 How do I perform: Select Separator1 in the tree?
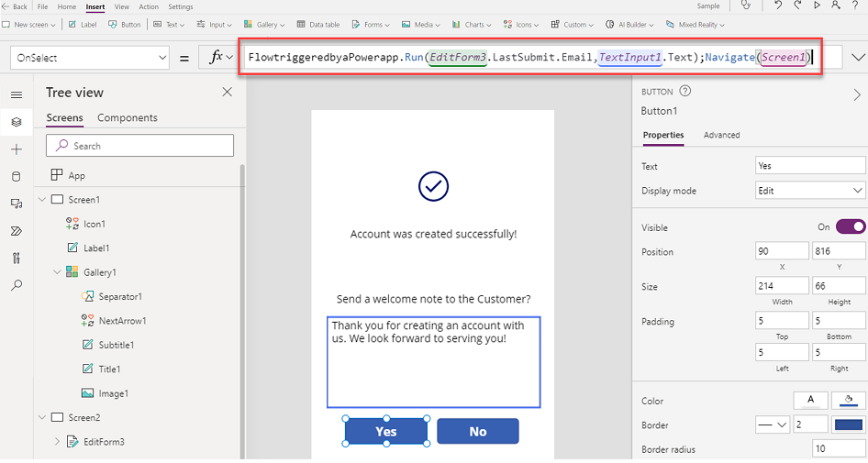(x=120, y=296)
